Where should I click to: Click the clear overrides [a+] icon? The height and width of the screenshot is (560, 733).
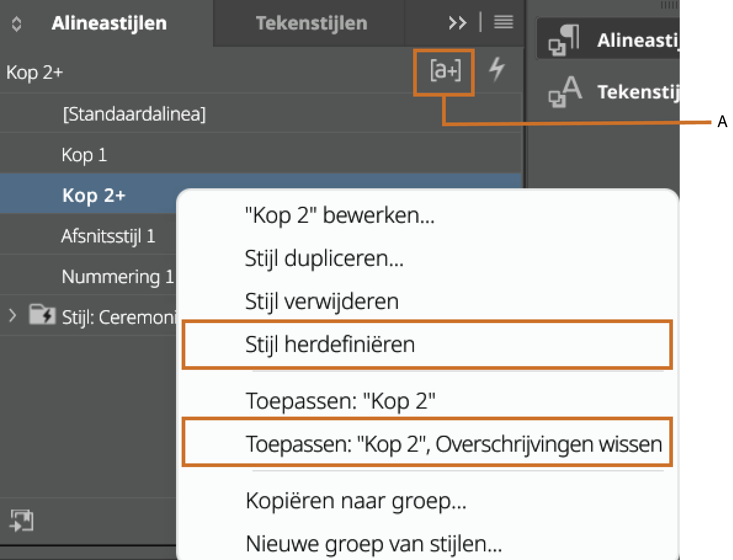[x=445, y=70]
